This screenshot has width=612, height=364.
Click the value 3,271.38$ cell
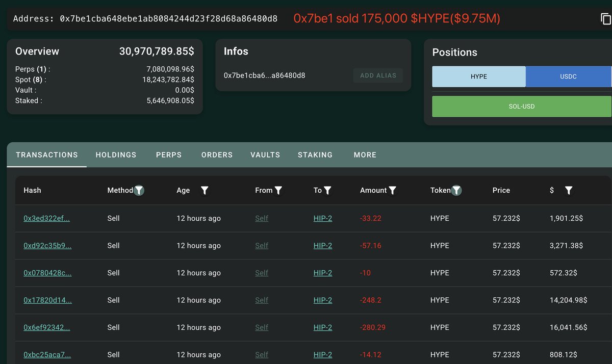(566, 246)
